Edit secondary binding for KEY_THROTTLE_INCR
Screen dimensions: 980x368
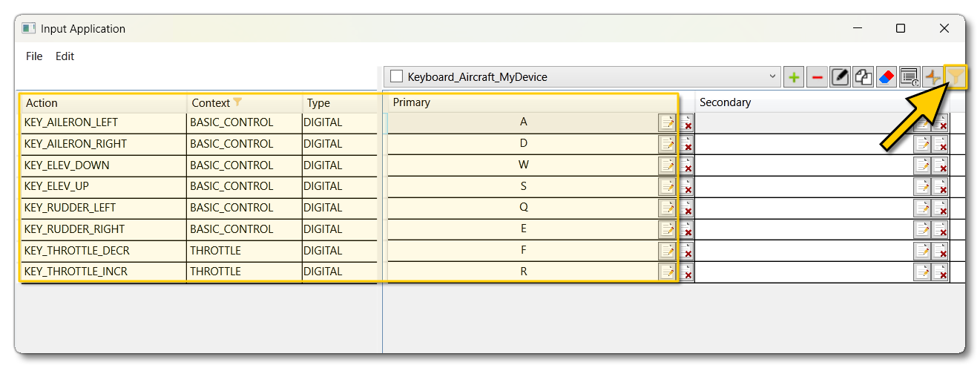(x=921, y=272)
